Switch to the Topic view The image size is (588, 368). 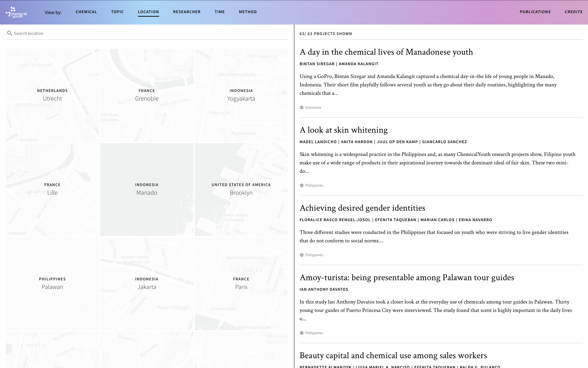coord(117,12)
